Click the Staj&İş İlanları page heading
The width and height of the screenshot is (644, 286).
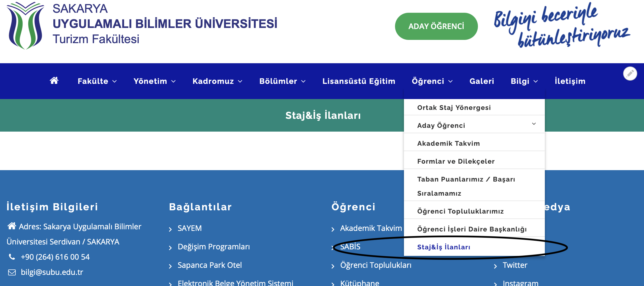click(x=323, y=115)
